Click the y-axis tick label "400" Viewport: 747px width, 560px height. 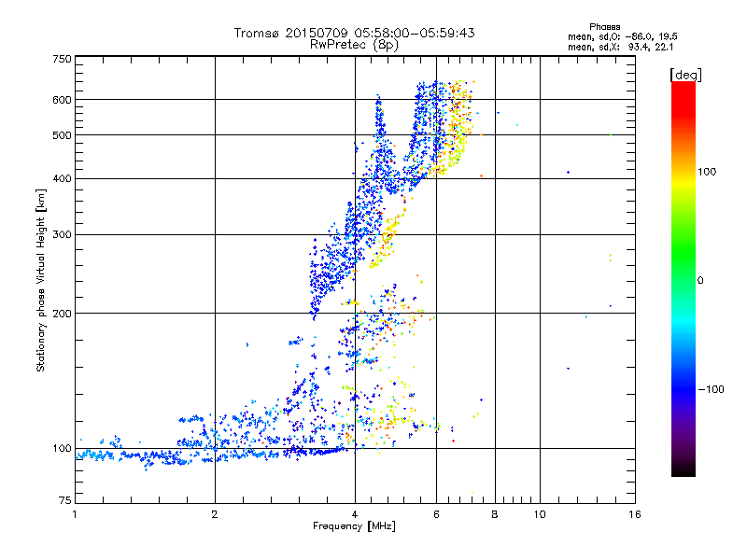(62, 179)
